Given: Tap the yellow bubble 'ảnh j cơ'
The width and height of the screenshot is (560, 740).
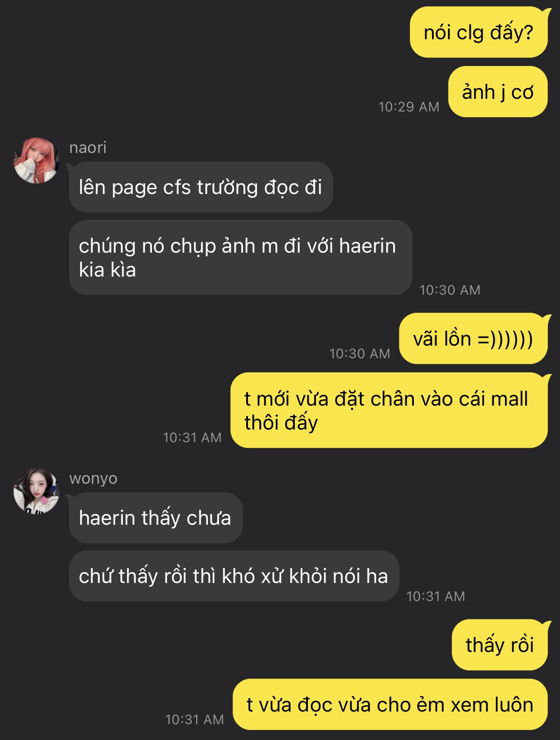Looking at the screenshot, I should point(498,92).
